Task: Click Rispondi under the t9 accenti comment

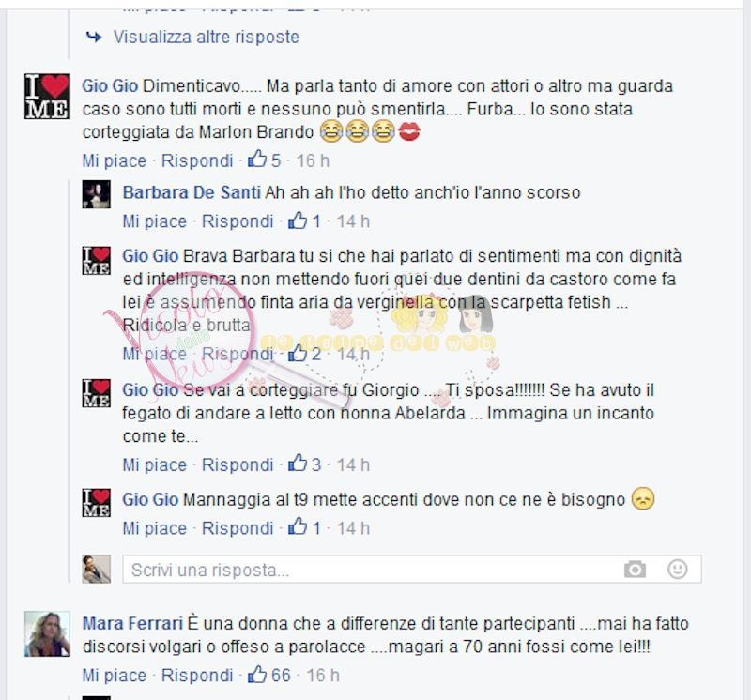Action: click(238, 528)
